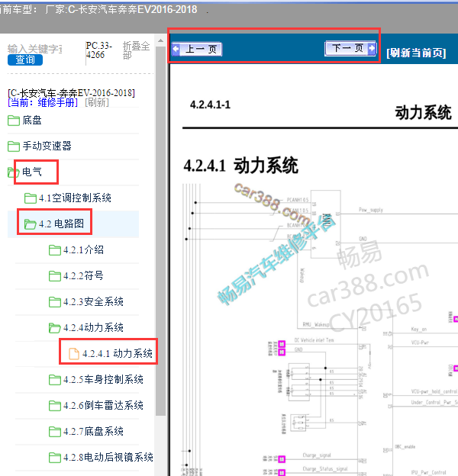The image size is (458, 476).
Task: Select the 底盘 tree item label
Action: point(32,121)
